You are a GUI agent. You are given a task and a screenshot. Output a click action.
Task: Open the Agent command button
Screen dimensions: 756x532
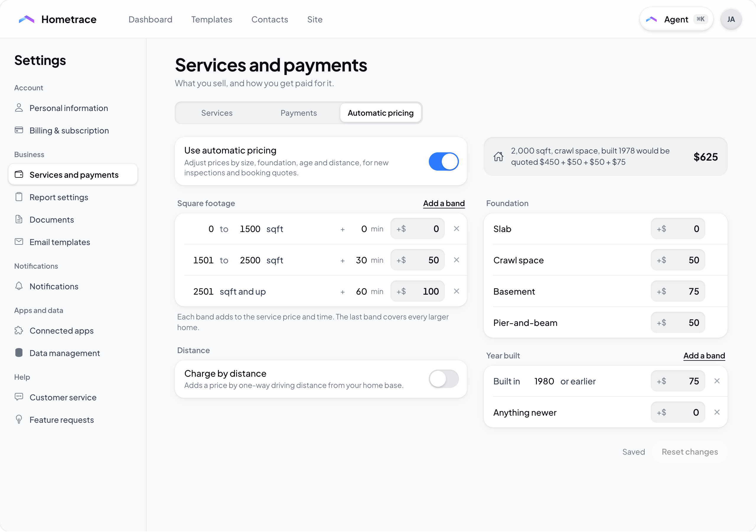676,19
